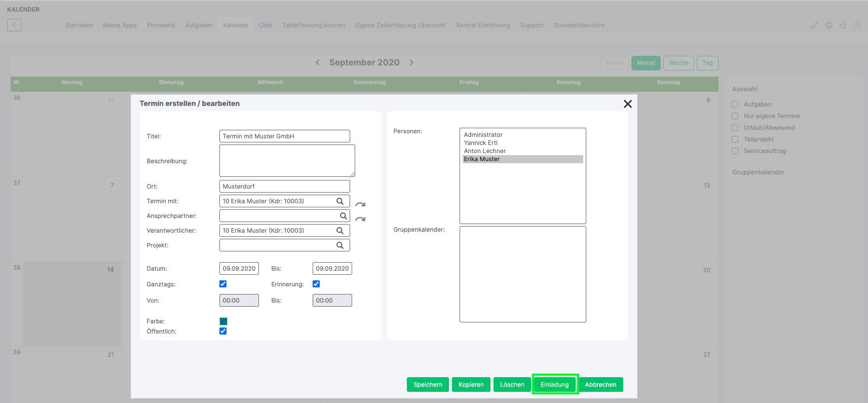Click the back arrow icon under Kalender heading
The height and width of the screenshot is (403, 868).
pyautogui.click(x=14, y=25)
